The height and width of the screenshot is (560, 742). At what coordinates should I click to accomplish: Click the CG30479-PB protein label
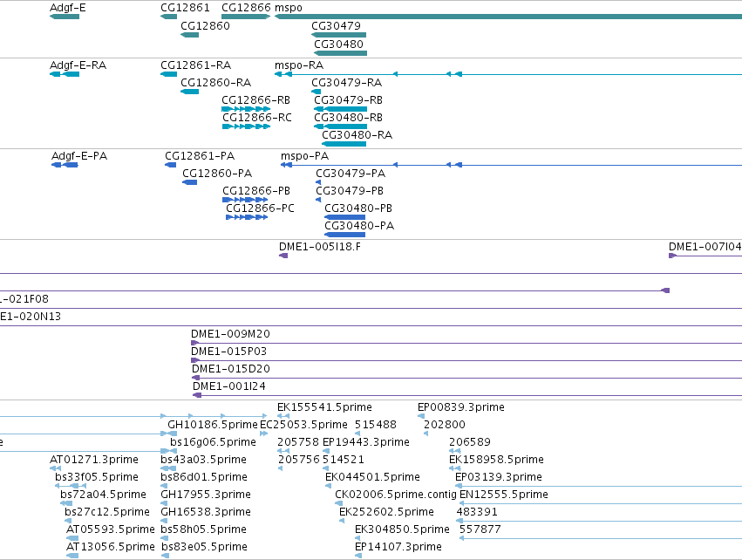tap(350, 191)
